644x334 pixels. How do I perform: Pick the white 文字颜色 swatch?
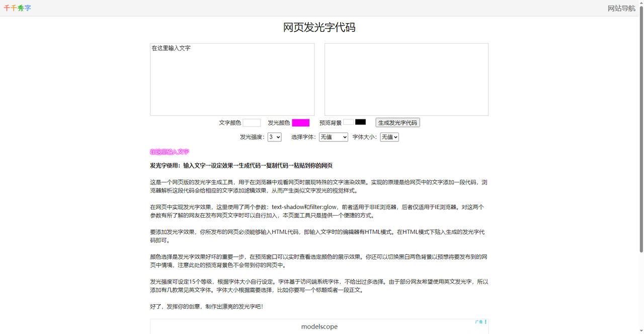[x=252, y=123]
